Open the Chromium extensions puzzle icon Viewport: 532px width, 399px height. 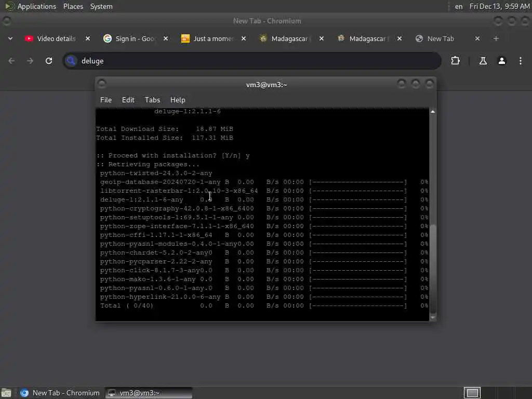pyautogui.click(x=455, y=61)
